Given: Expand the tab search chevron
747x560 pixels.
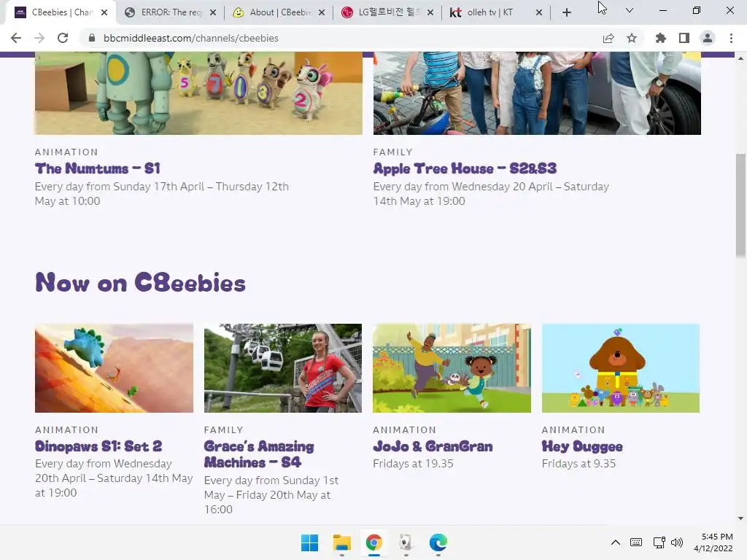Looking at the screenshot, I should (630, 10).
